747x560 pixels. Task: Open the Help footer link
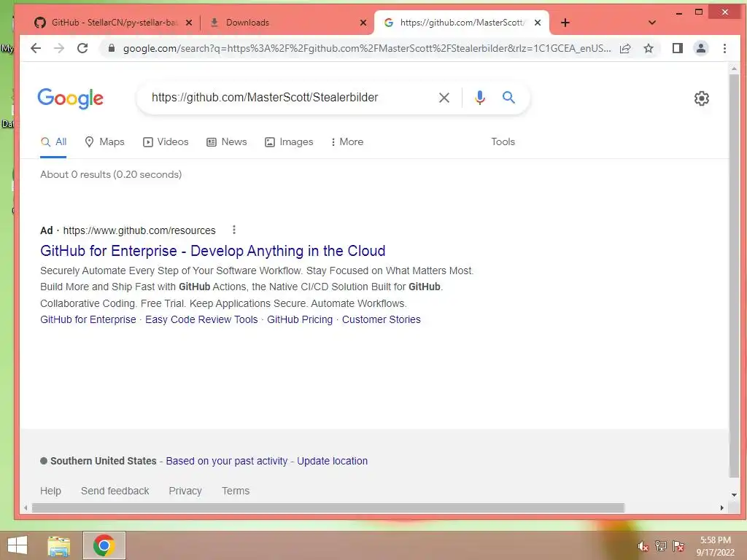(x=50, y=491)
